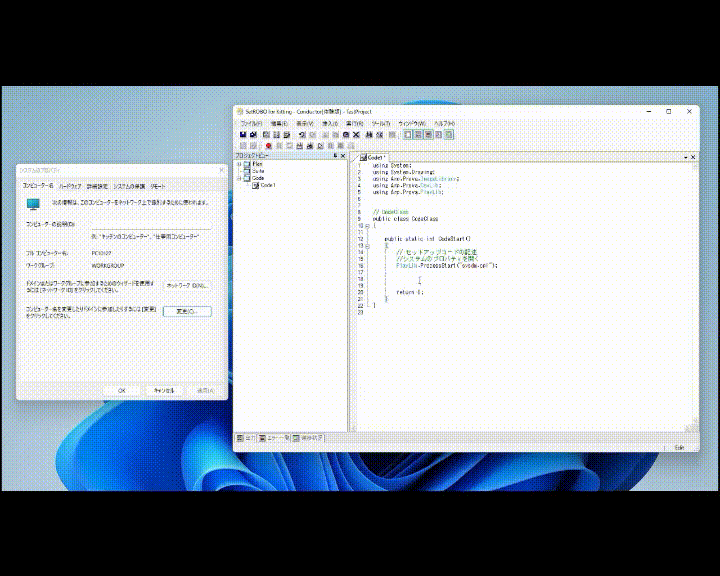The height and width of the screenshot is (576, 720).
Task: Click the computer monitor icon in System Properties
Action: tap(33, 204)
